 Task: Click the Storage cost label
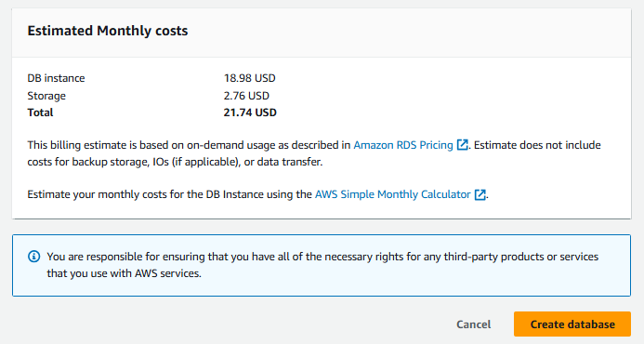pyautogui.click(x=46, y=96)
